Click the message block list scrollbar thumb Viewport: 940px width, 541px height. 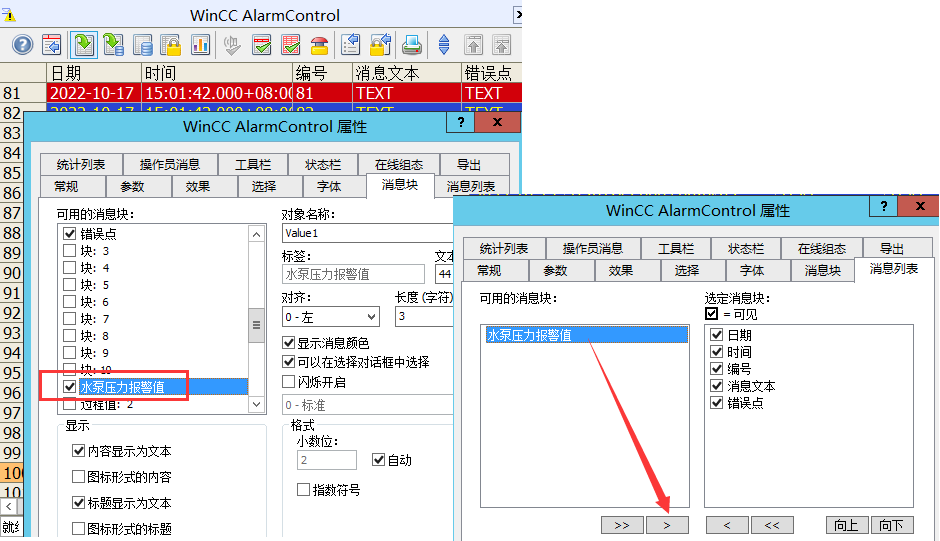click(257, 325)
